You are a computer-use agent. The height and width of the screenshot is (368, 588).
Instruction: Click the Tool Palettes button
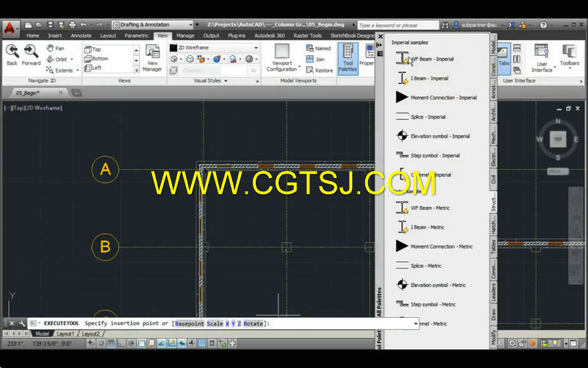click(x=348, y=58)
